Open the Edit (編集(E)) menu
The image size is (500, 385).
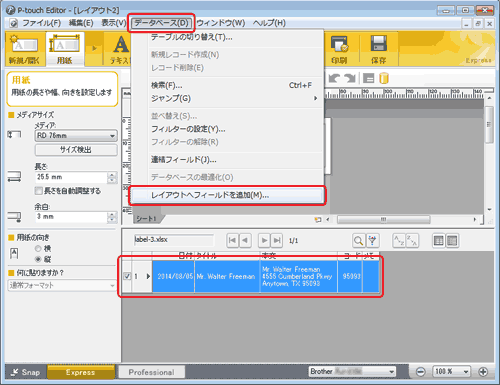click(x=81, y=23)
